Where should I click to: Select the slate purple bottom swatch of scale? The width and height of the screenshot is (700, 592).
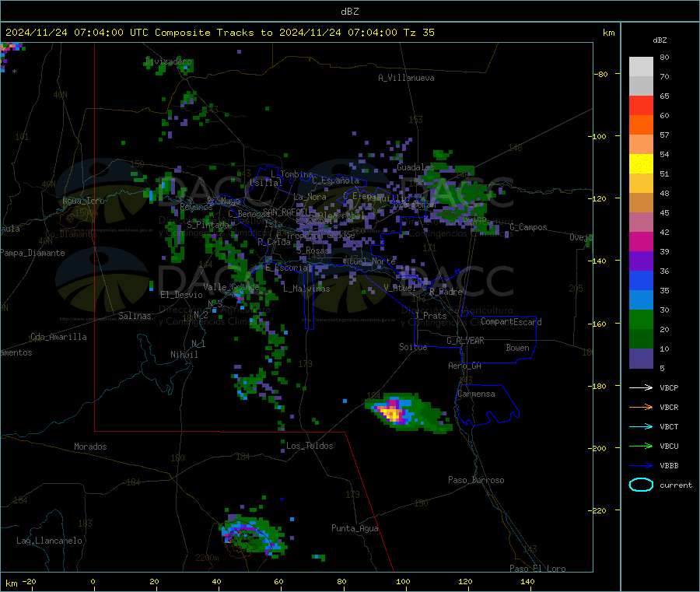point(641,359)
